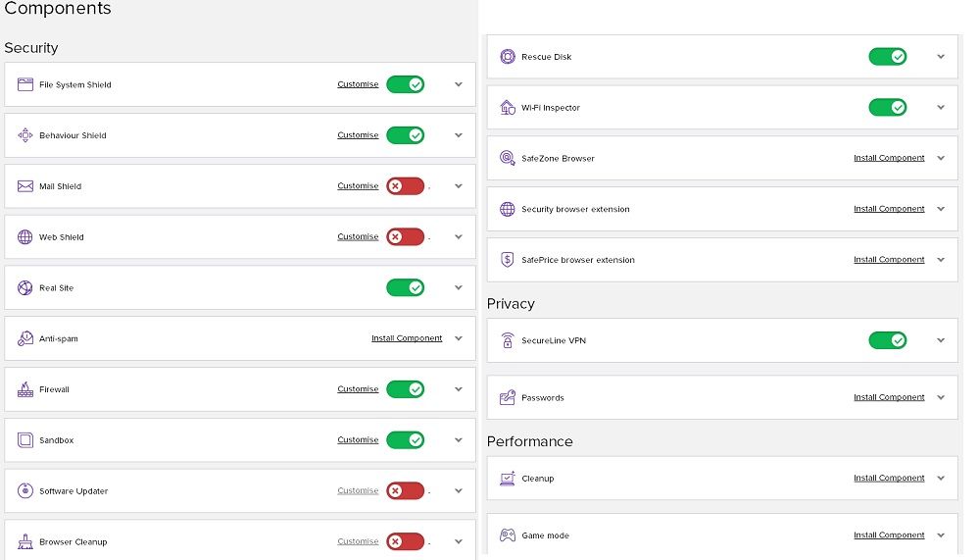980x560 pixels.
Task: Expand the File System Shield row chevron
Action: (459, 84)
